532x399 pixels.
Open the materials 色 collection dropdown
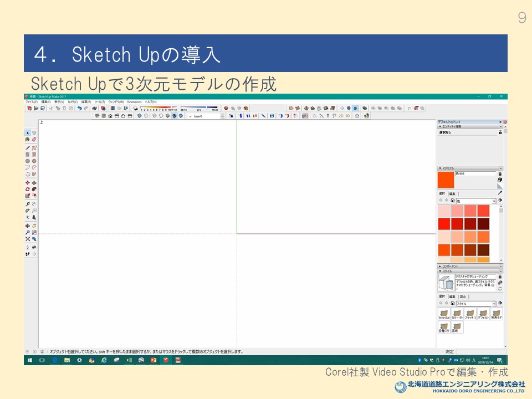pyautogui.click(x=494, y=201)
